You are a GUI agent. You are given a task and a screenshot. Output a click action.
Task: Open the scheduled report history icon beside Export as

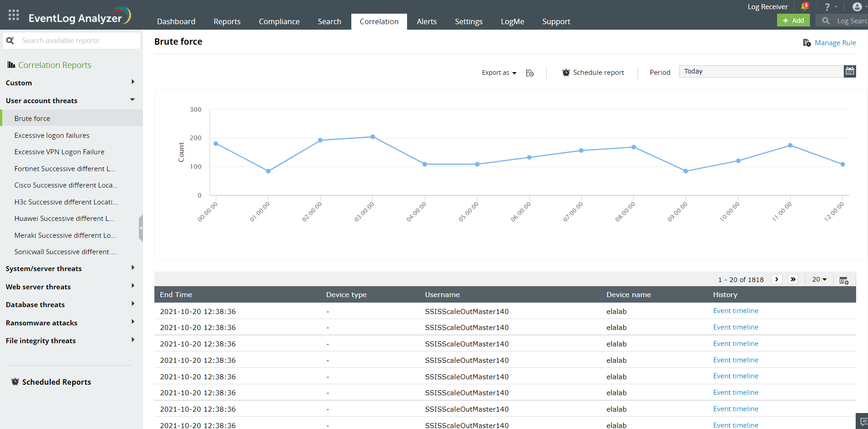tap(529, 73)
